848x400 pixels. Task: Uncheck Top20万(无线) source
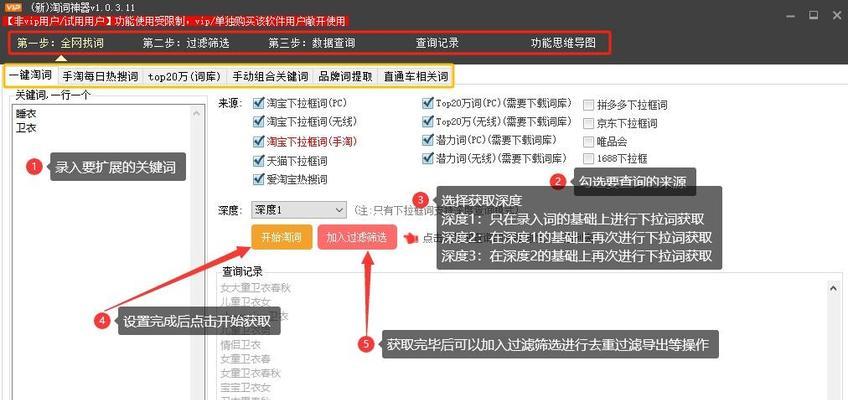(x=428, y=122)
